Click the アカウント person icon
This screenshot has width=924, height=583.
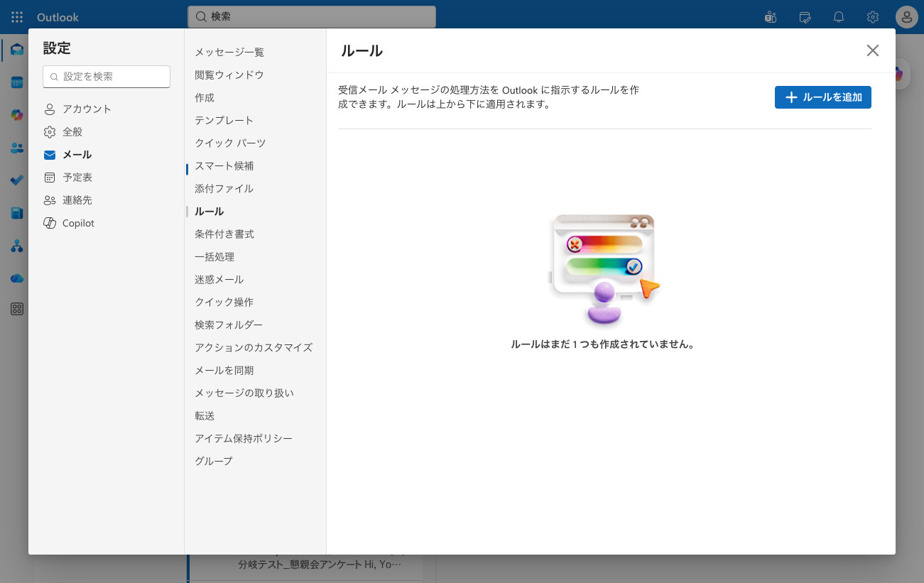(x=50, y=109)
